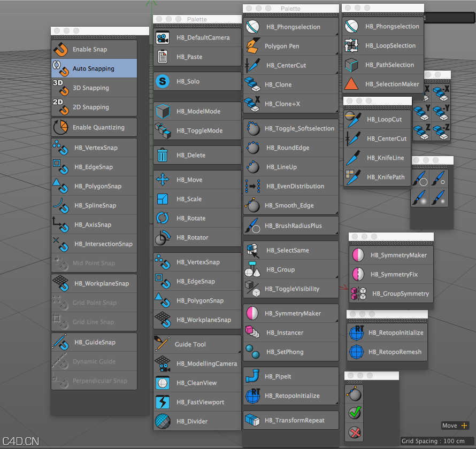This screenshot has height=449, width=476.
Task: Select the HB_BrushRadiusPlus tool
Action: click(290, 225)
